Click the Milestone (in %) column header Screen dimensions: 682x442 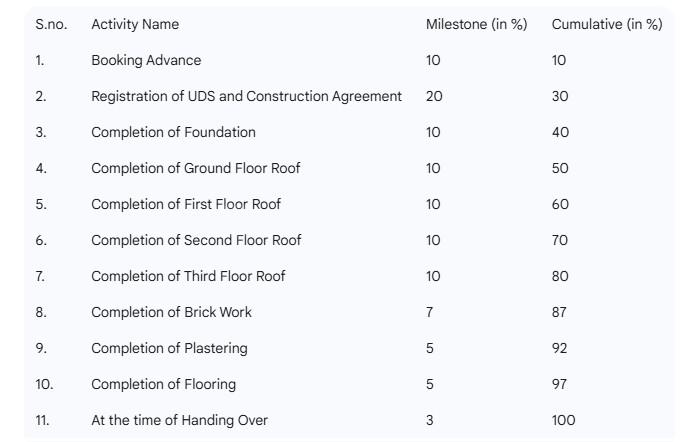476,24
